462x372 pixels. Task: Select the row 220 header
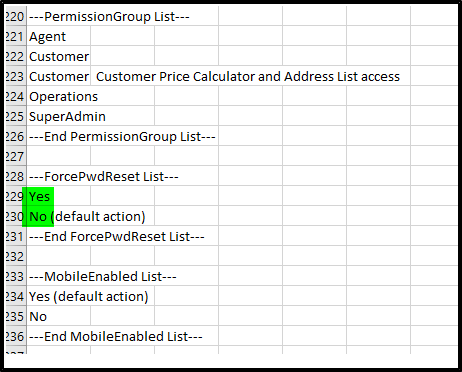(15, 17)
